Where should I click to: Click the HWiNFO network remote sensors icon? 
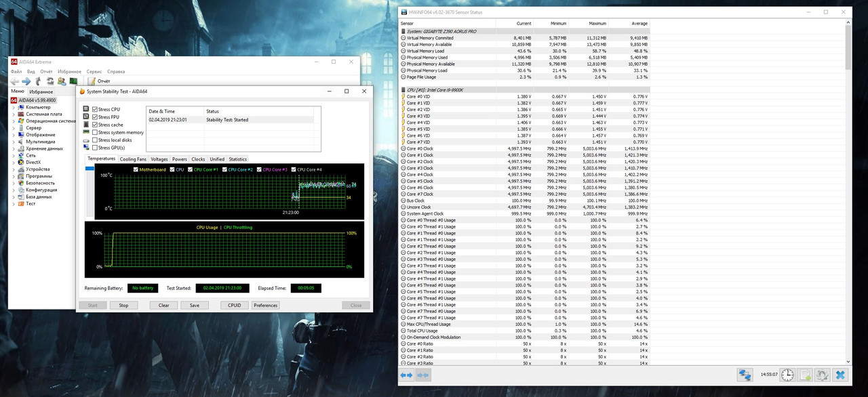tap(745, 375)
